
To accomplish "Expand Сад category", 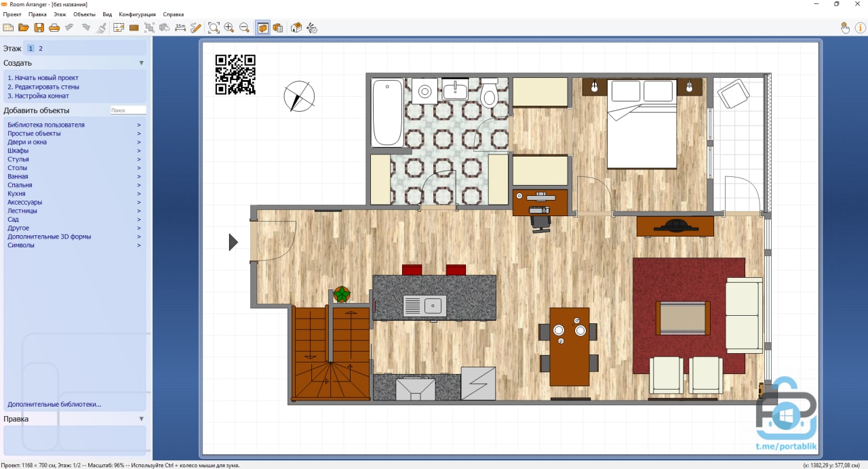I will point(74,220).
